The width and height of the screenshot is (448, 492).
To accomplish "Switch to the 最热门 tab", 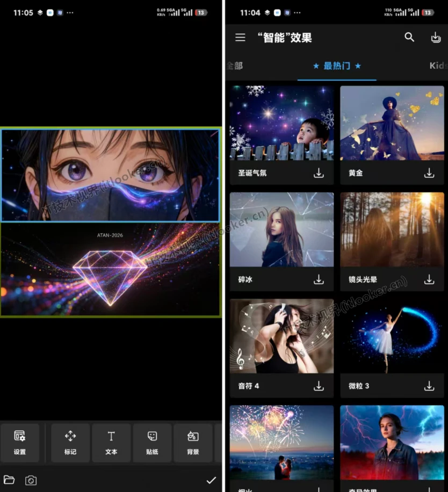I will click(x=337, y=66).
